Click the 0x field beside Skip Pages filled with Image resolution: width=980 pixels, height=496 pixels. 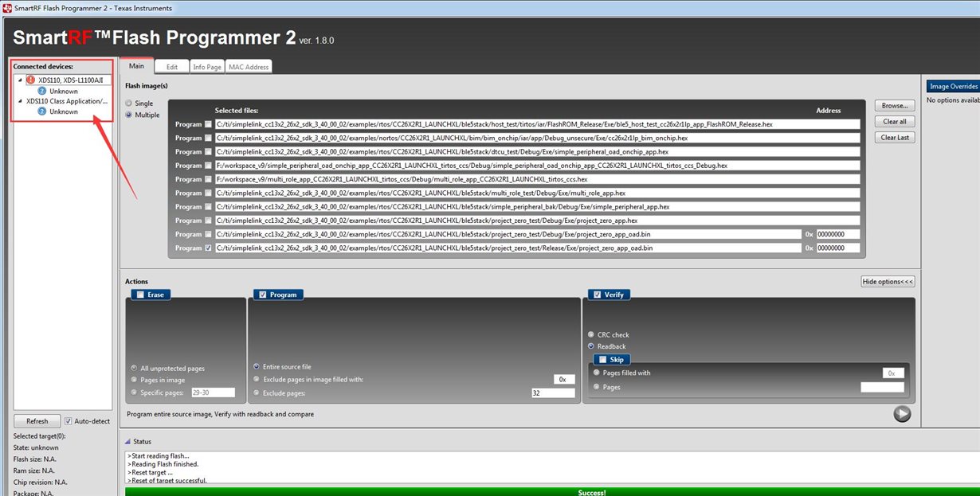point(893,373)
